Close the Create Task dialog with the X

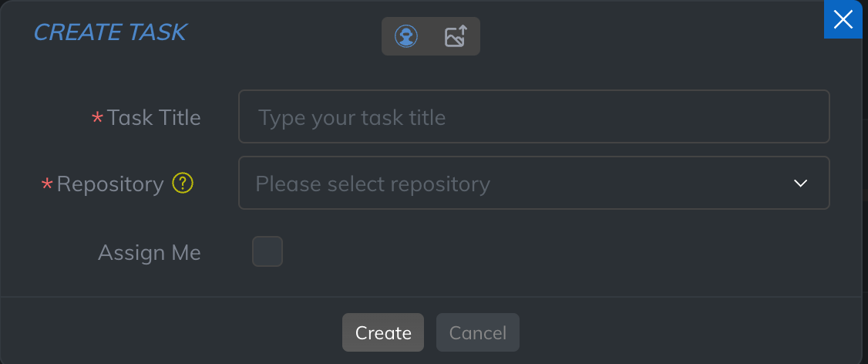coord(843,19)
